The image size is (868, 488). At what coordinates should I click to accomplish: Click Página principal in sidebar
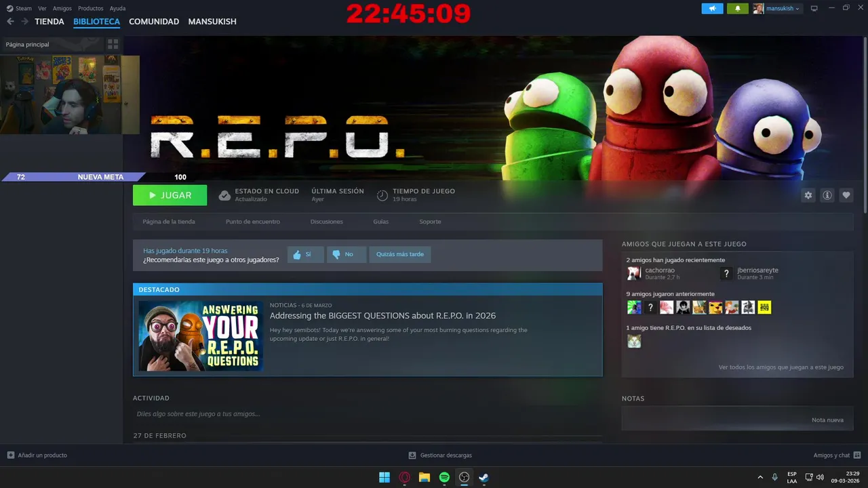(x=28, y=45)
